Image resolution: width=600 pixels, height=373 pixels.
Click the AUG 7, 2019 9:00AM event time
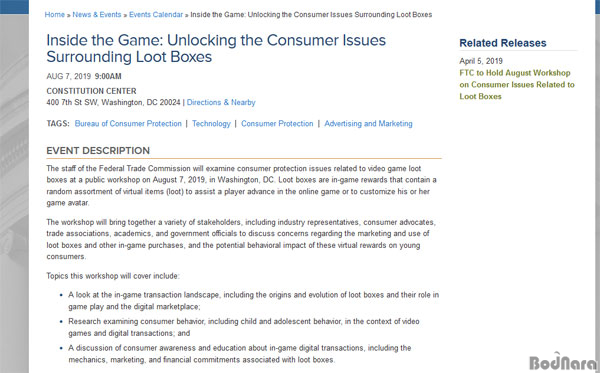84,76
